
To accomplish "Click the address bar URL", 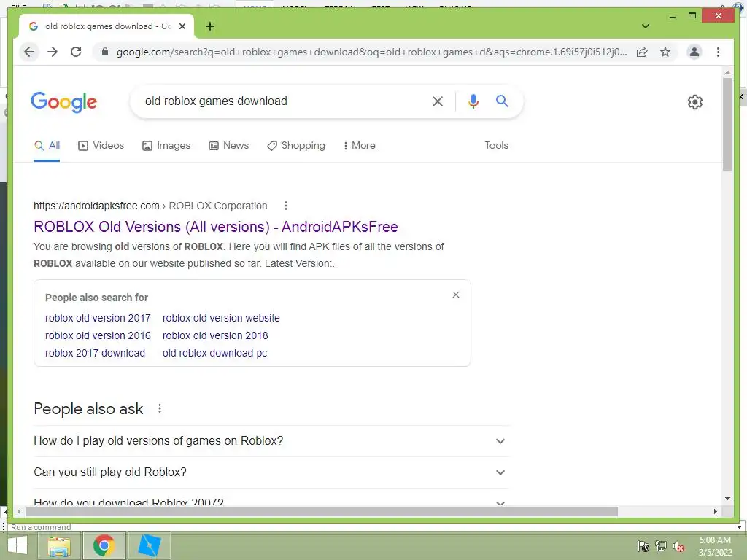I will 371,52.
